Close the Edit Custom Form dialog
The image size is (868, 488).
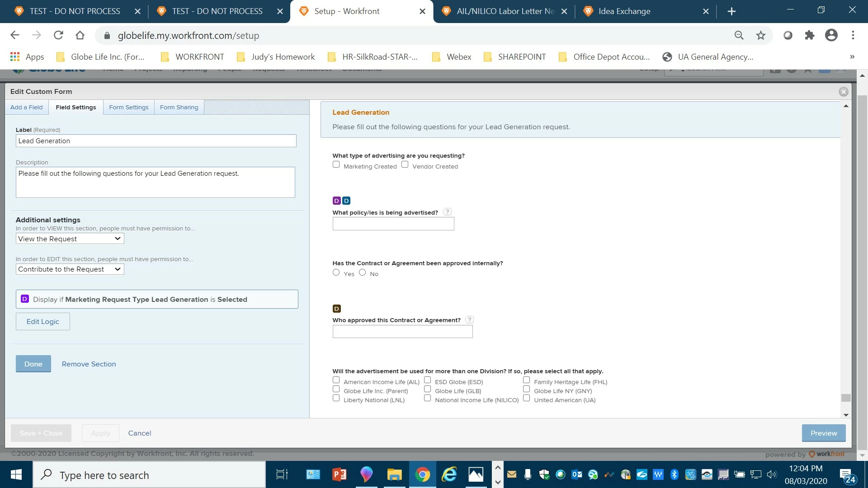tap(843, 92)
